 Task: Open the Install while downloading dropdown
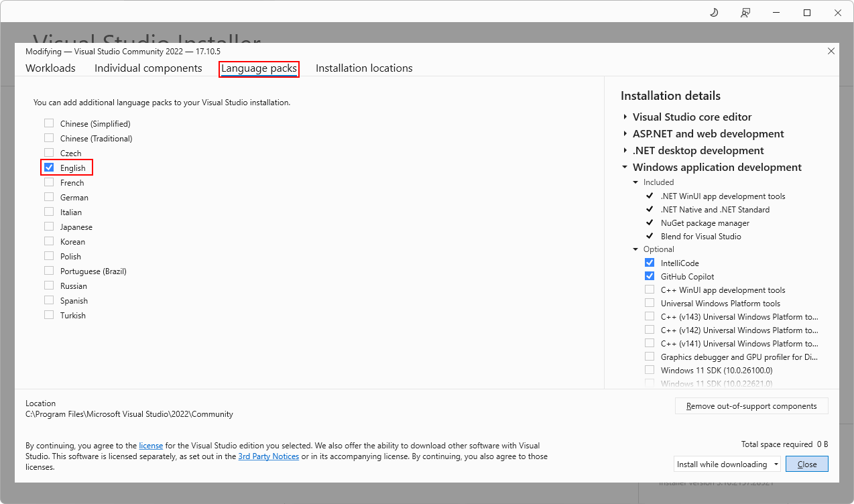click(x=777, y=464)
